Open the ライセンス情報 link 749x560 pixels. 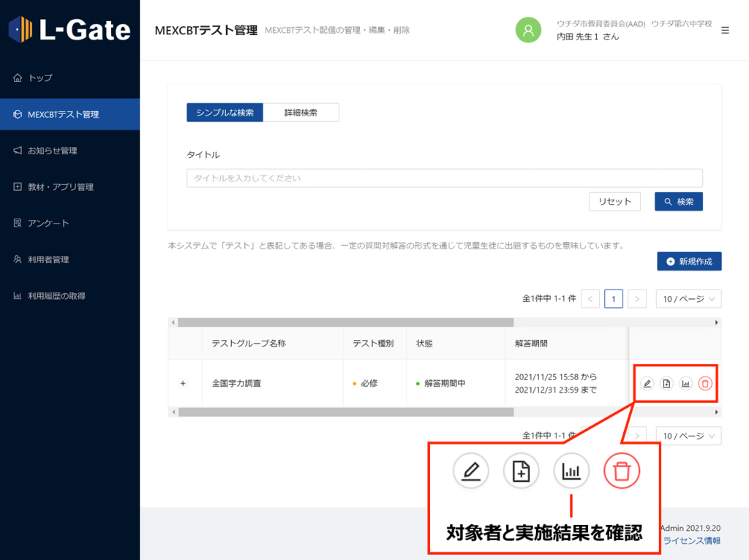click(692, 540)
